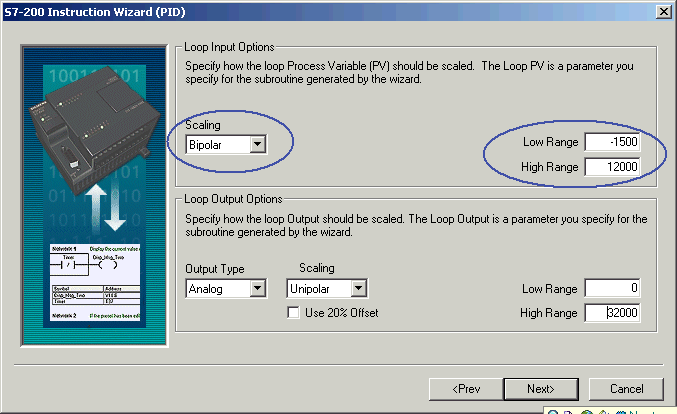The image size is (677, 414).
Task: Click the input Low Range field showing -1500
Action: (x=612, y=143)
